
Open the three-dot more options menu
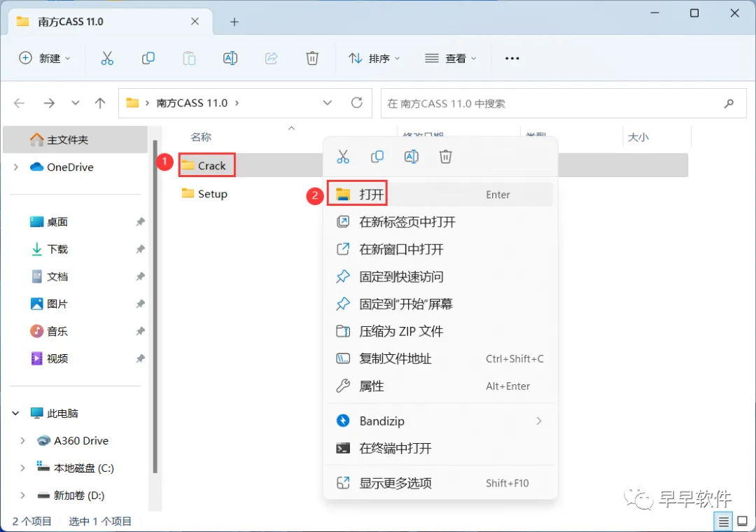click(x=512, y=58)
